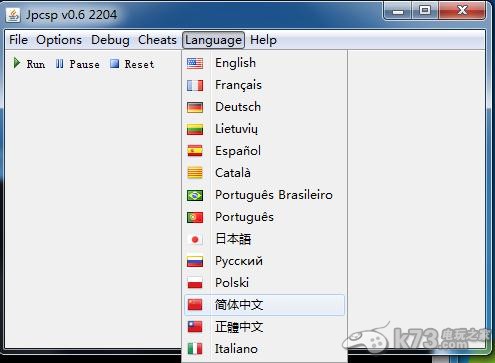This screenshot has width=495, height=363.
Task: Click the Catalan striped flag icon
Action: (195, 173)
